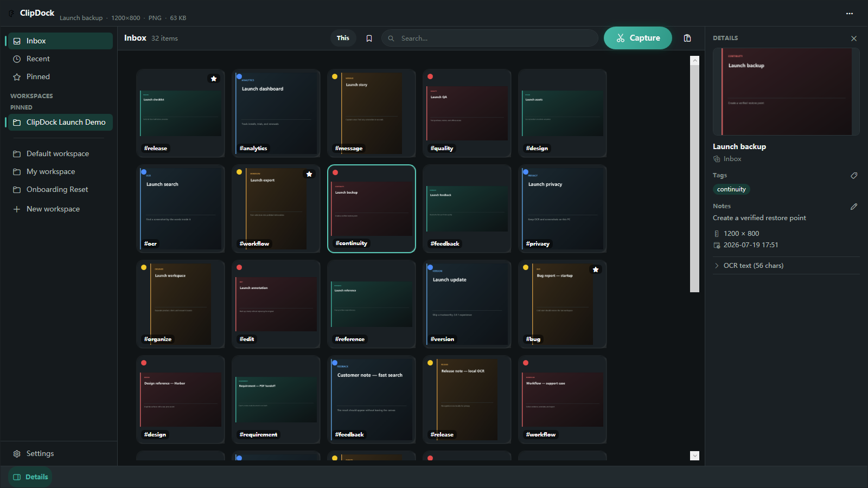Select the Launch assets card
The width and height of the screenshot is (868, 488).
point(563,113)
